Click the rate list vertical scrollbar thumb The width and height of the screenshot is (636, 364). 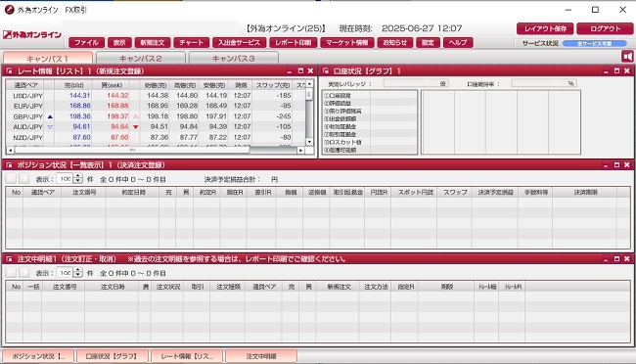309,94
